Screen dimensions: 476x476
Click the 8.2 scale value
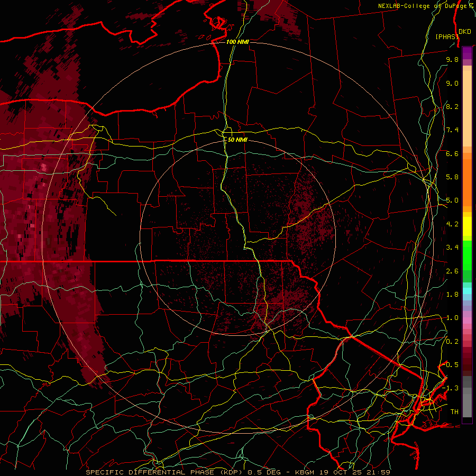coord(452,106)
